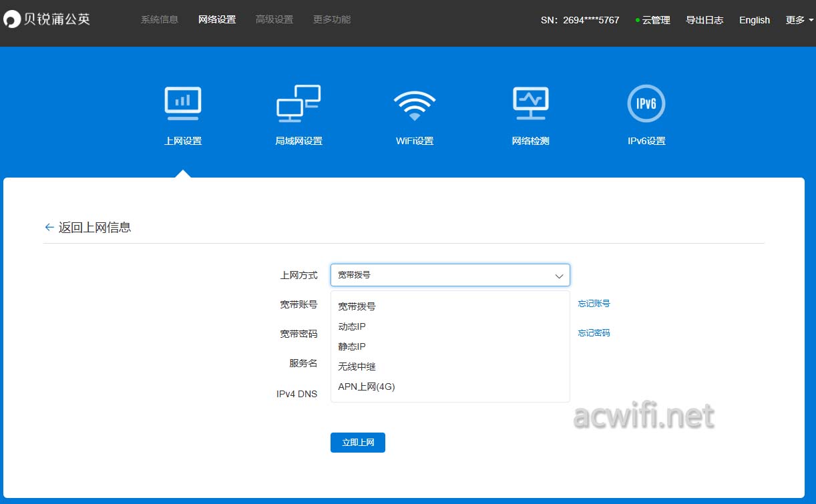The image size is (816, 504).
Task: Open the IPv6设置 circle icon
Action: 646,103
